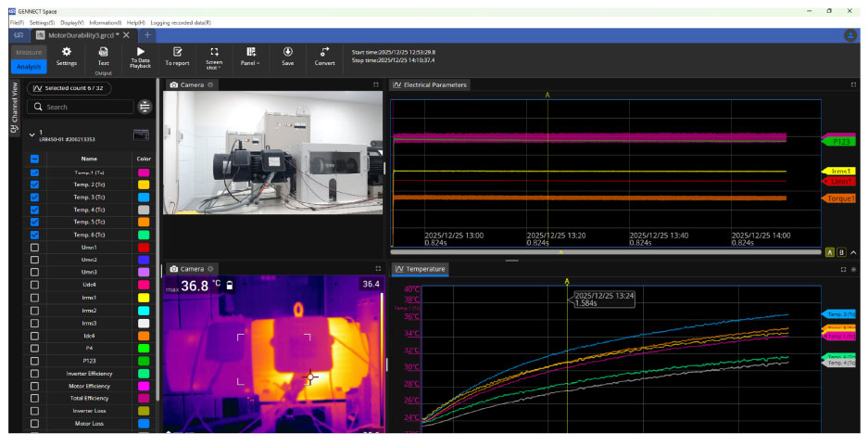Check the Motor Efficiency channel box

(34, 386)
